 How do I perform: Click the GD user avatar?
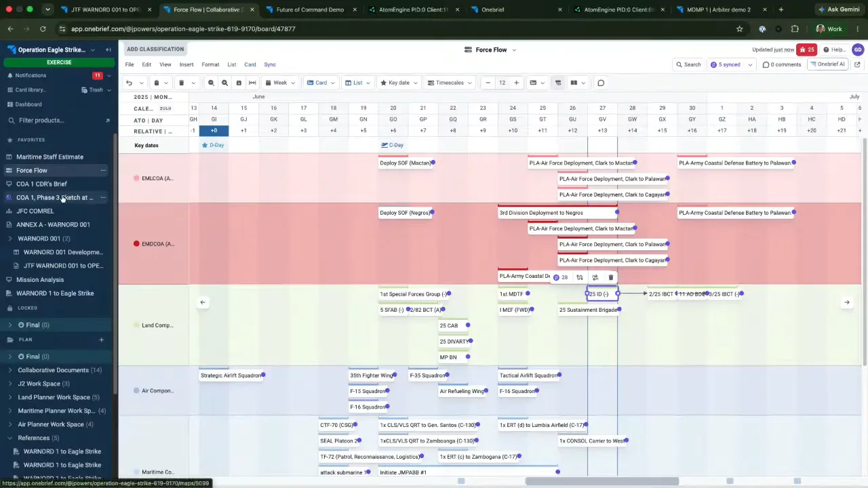[858, 49]
